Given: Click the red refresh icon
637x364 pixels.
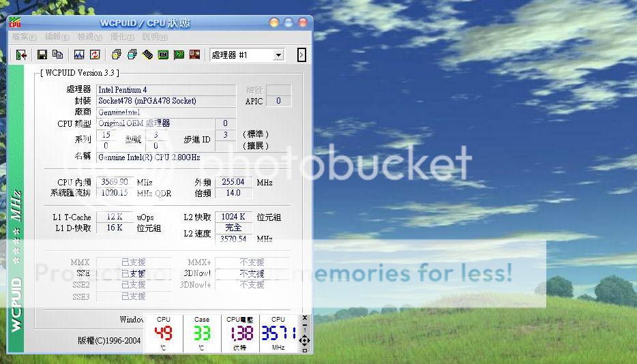Looking at the screenshot, I should [x=94, y=55].
